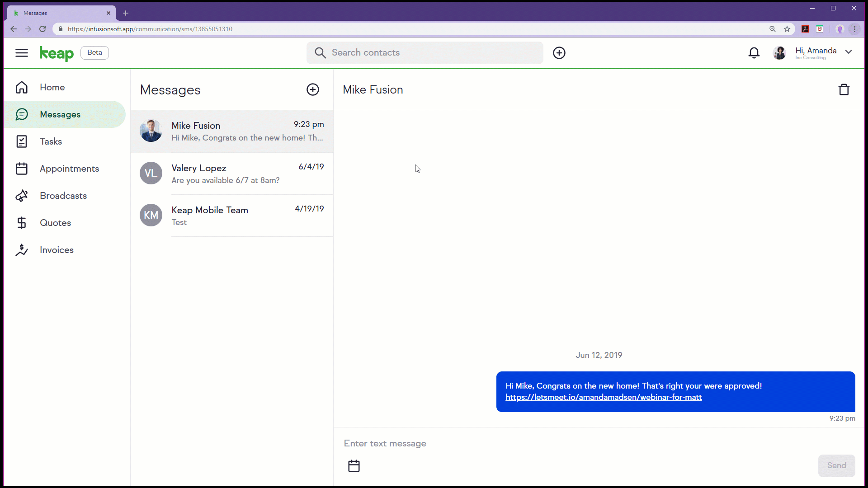Viewport: 868px width, 488px height.
Task: Open Quotes from the sidebar
Action: pos(55,223)
